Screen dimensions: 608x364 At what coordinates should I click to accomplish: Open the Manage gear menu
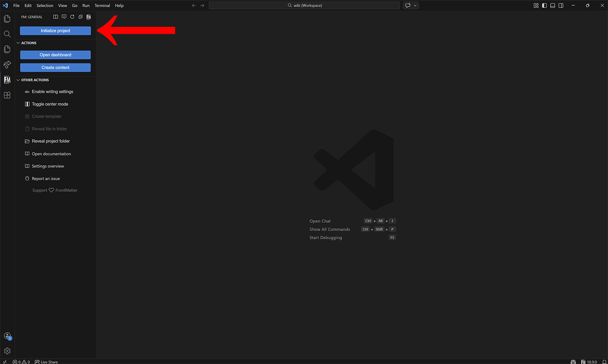click(x=7, y=351)
